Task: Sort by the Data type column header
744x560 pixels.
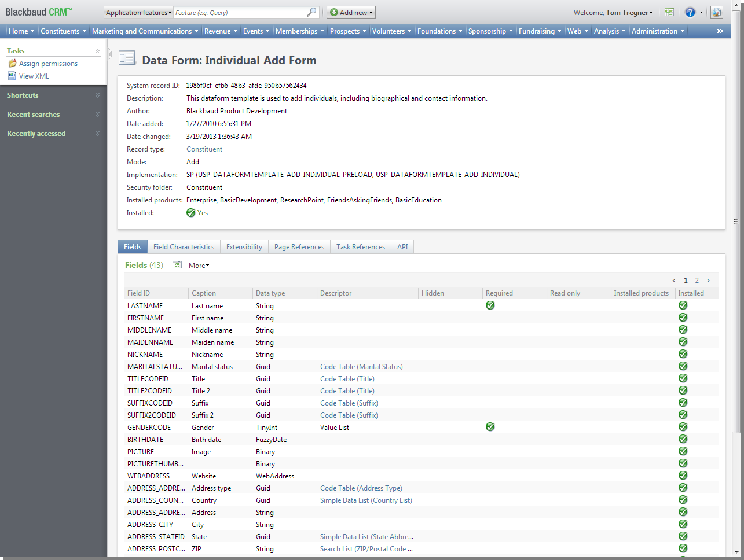Action: tap(285, 293)
